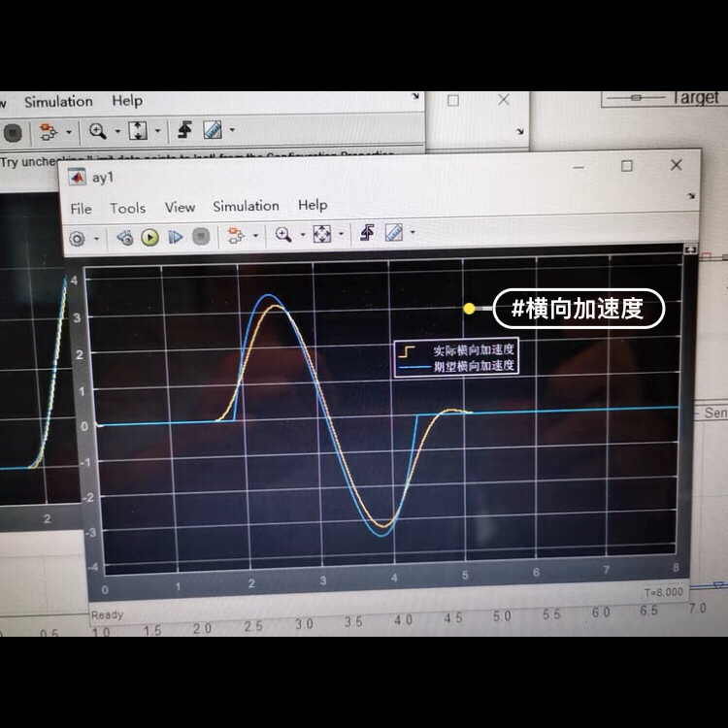Maximize the ay1 scope window

pyautogui.click(x=627, y=166)
